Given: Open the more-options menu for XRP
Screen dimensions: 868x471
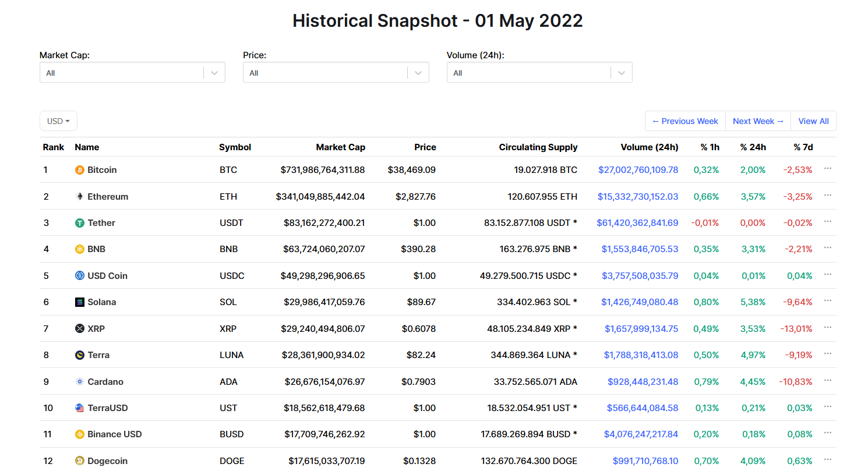Looking at the screenshot, I should point(828,327).
